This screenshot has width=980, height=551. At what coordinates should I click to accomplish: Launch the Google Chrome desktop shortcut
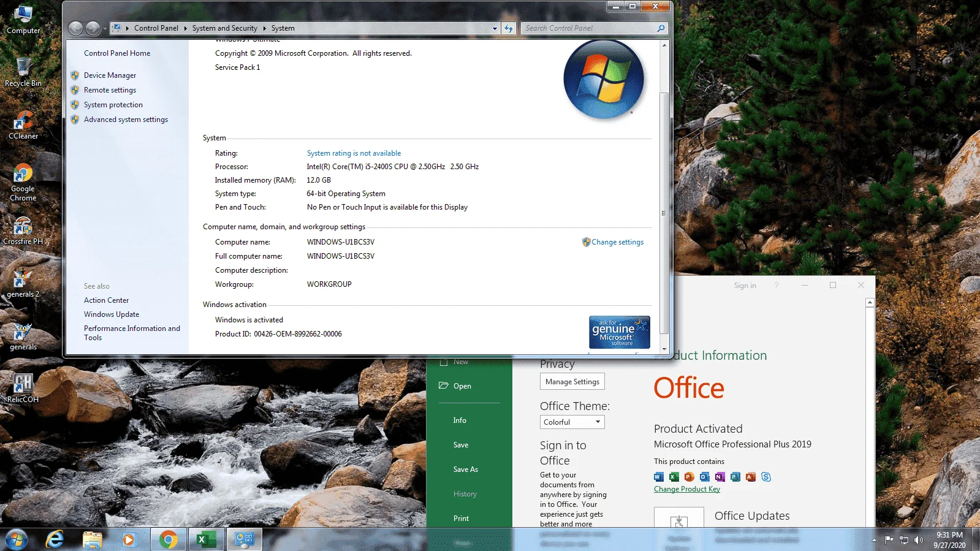[23, 182]
